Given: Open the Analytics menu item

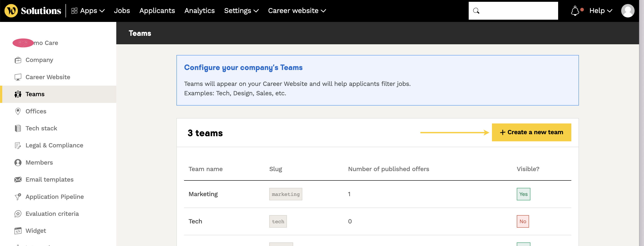Looking at the screenshot, I should (x=199, y=11).
